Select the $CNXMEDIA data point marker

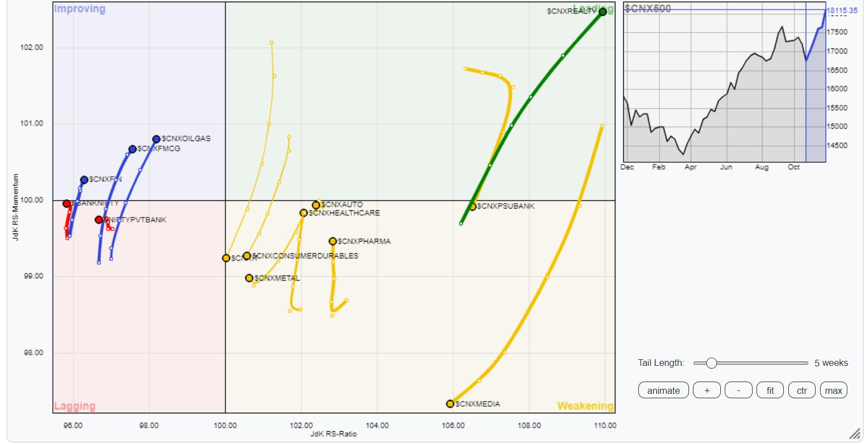[x=450, y=404]
